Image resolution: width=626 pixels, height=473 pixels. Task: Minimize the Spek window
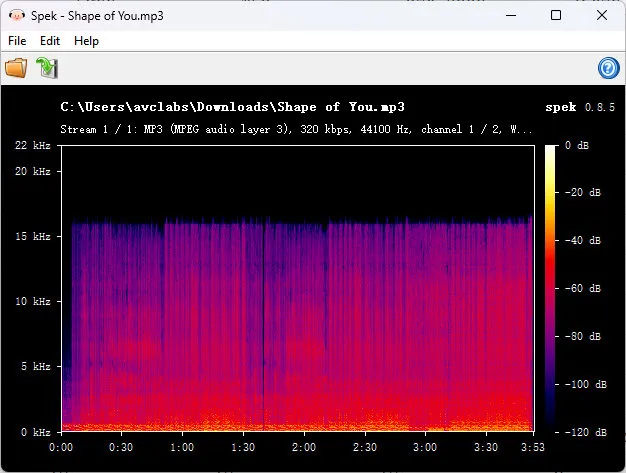(x=511, y=16)
